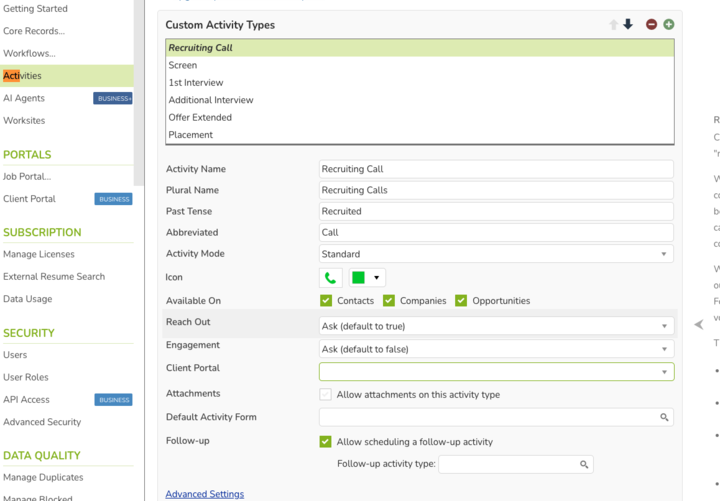Image resolution: width=720 pixels, height=501 pixels.
Task: Open the green icon color picker
Action: pos(366,278)
